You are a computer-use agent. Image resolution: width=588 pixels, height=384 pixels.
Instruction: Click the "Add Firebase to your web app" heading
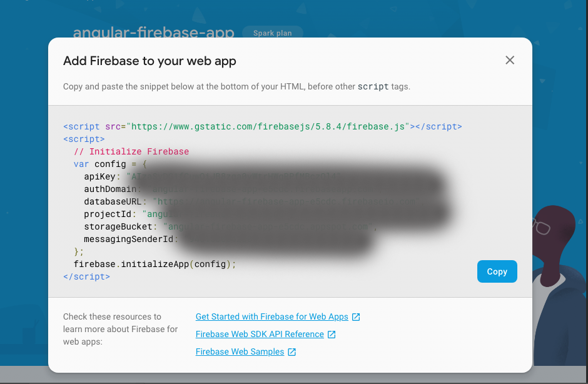point(150,61)
